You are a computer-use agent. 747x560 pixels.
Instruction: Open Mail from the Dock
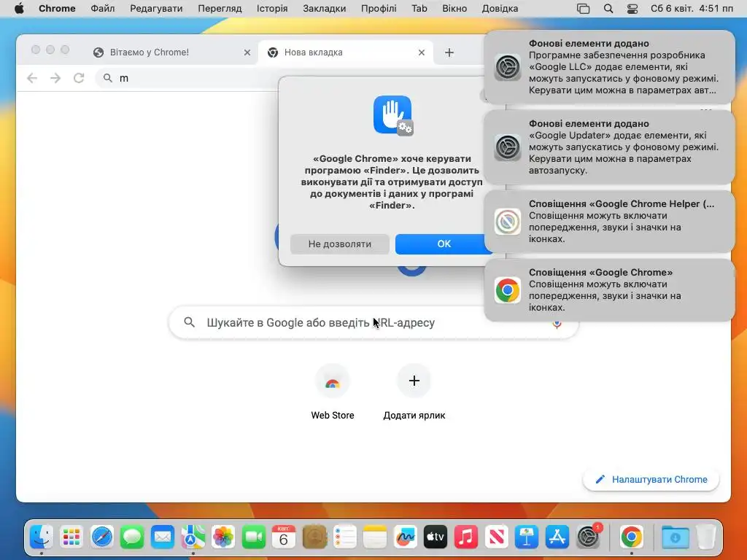point(163,537)
